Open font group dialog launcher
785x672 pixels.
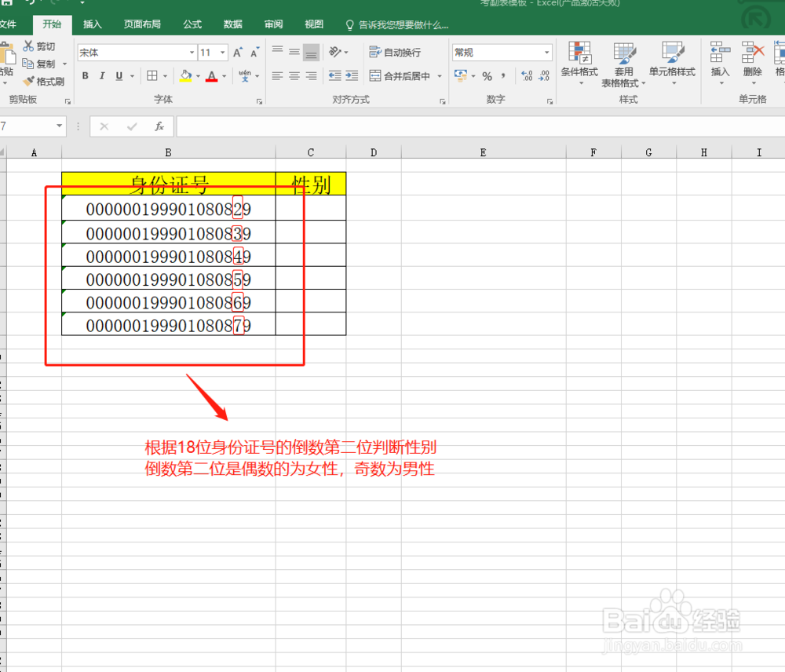[x=259, y=101]
